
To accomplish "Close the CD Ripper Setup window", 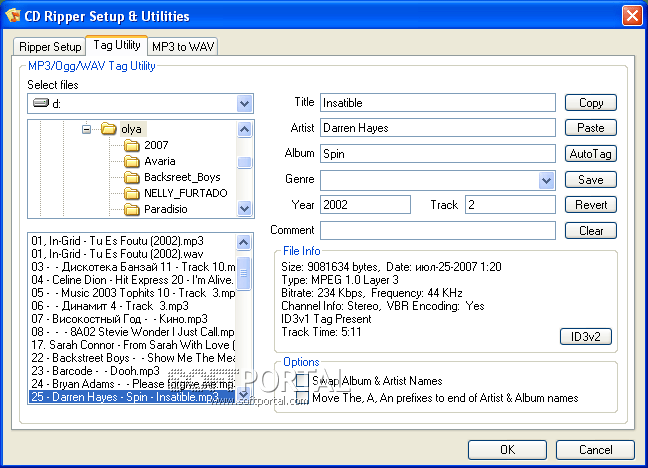I will [x=632, y=16].
